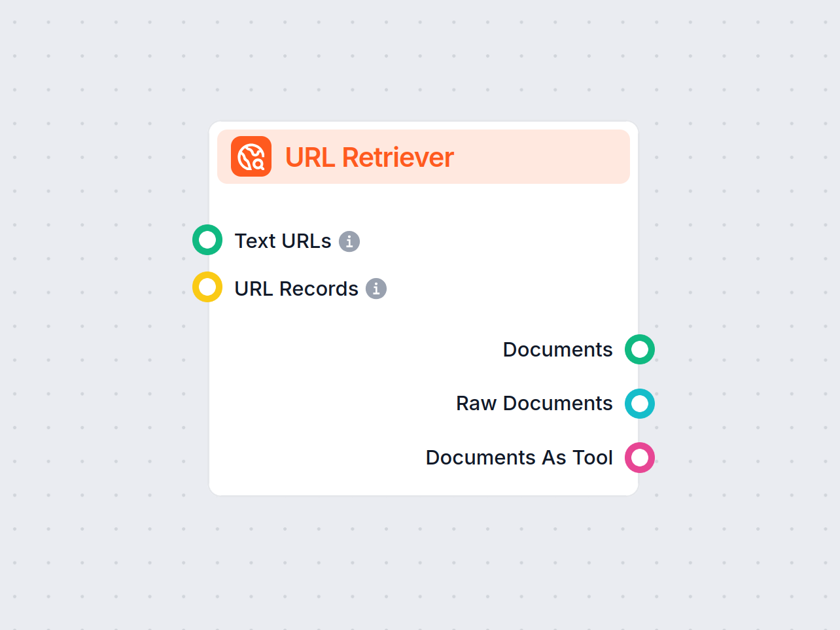
Task: Click the pink Documents As Tool handle
Action: click(x=639, y=457)
